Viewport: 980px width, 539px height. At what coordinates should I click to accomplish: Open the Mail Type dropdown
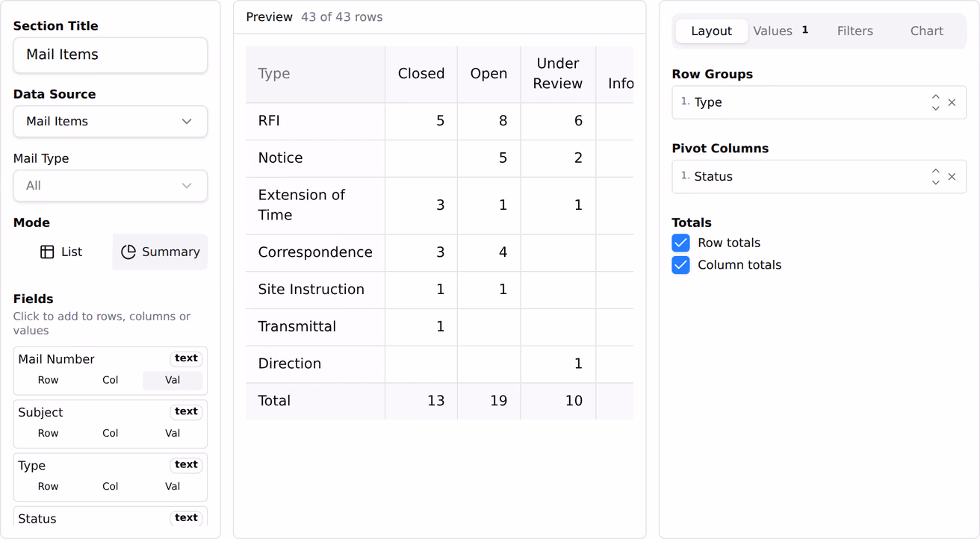(x=111, y=186)
